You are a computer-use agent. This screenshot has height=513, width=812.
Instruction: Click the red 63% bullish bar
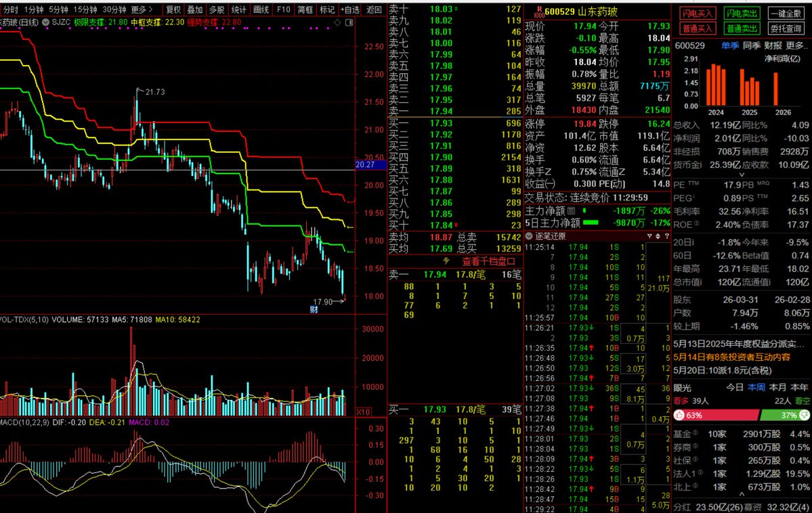pos(717,415)
